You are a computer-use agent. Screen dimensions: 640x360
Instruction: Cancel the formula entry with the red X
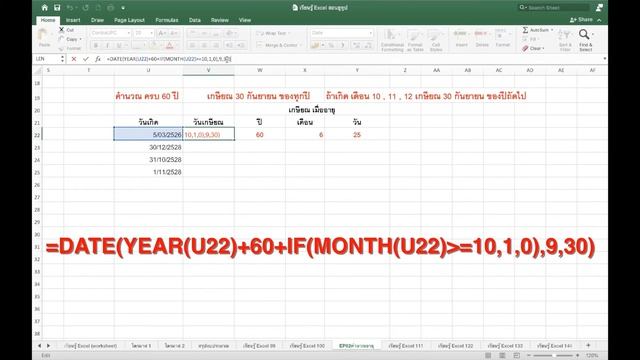(74, 59)
